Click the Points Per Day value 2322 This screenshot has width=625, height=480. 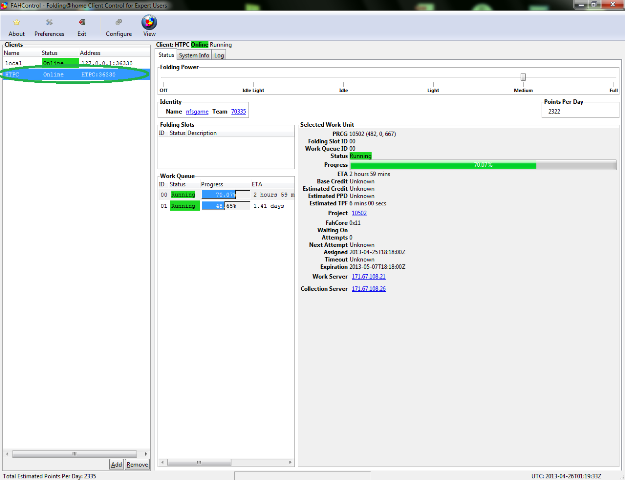click(554, 112)
